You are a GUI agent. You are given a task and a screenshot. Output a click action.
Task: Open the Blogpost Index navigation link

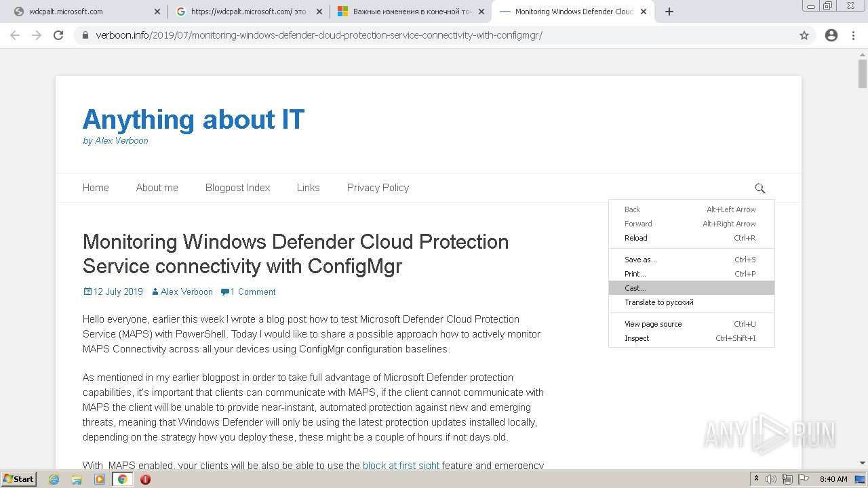[x=237, y=188]
